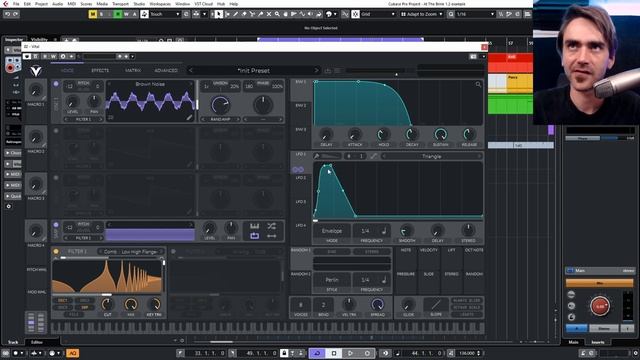Select the Draw pencil tool in toolbar

(236, 14)
